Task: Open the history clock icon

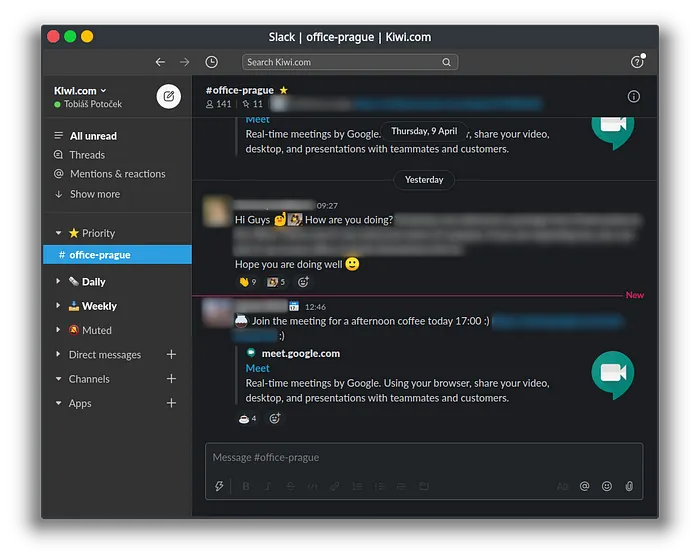Action: (x=212, y=62)
